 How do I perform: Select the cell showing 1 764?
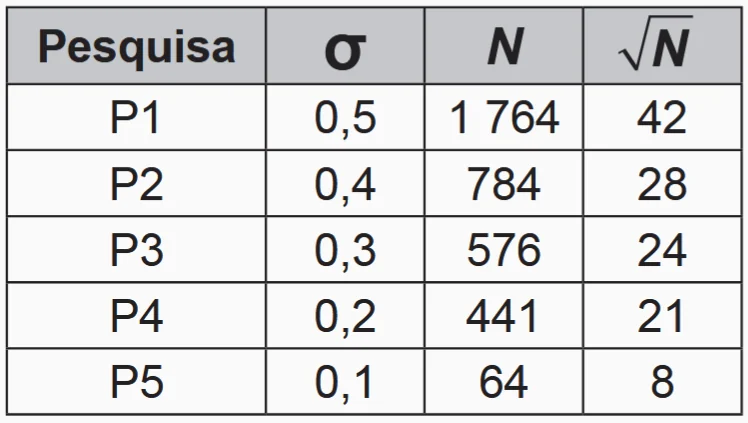505,118
